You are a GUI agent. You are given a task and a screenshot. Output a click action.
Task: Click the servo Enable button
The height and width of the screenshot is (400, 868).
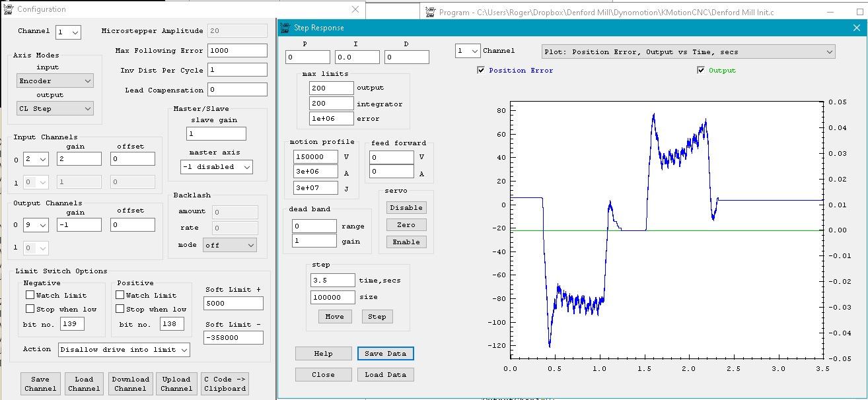click(406, 242)
